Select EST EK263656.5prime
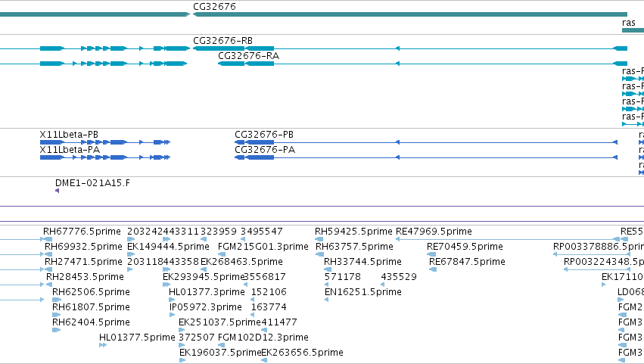 [302, 353]
